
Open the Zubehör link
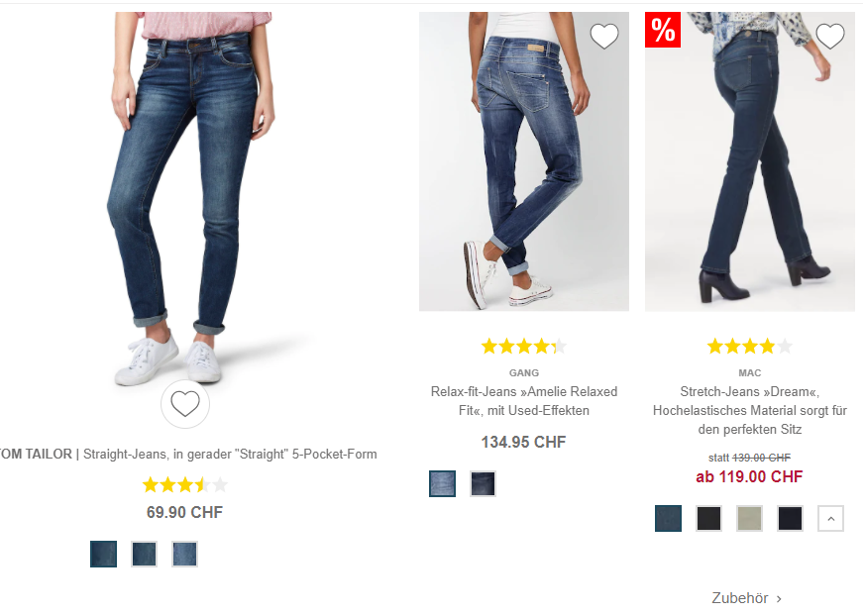[747, 598]
